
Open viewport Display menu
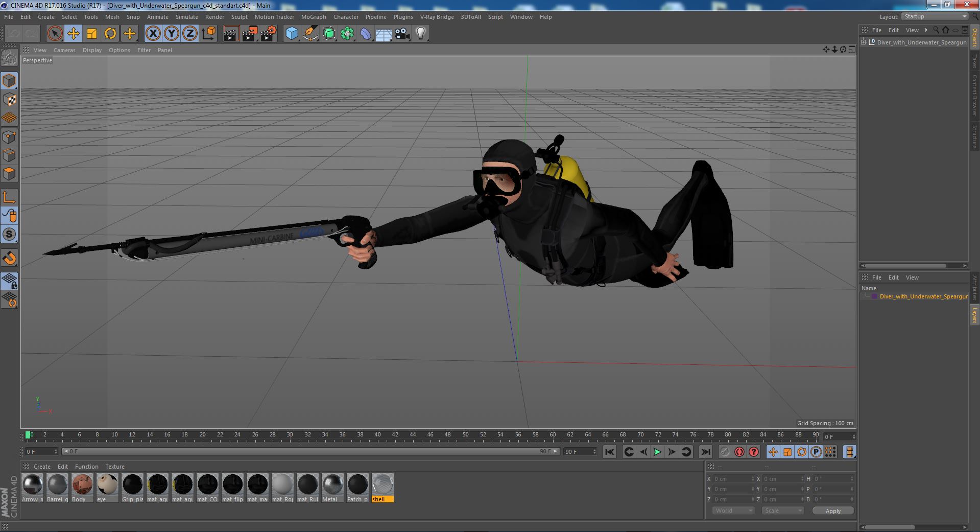92,50
